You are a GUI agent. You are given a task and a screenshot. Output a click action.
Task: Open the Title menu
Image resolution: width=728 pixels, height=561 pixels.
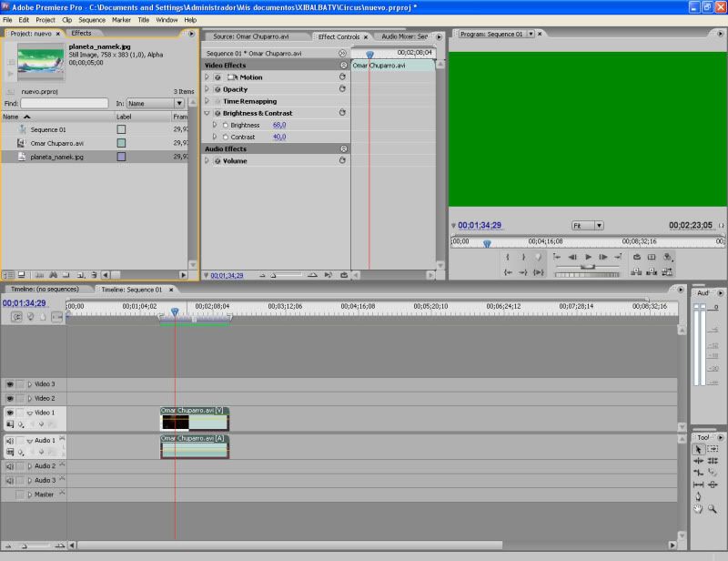144,20
